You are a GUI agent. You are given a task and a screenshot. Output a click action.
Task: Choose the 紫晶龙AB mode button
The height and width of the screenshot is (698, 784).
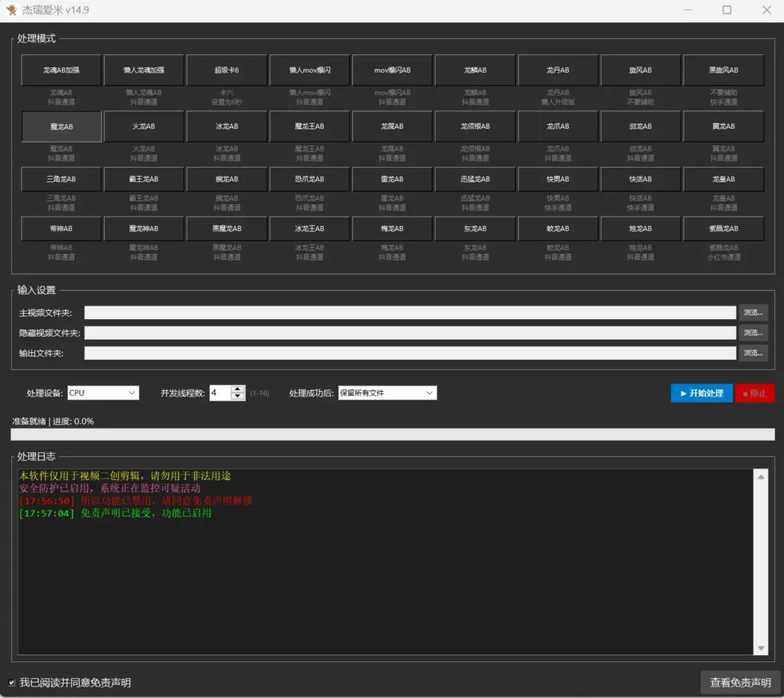pyautogui.click(x=724, y=229)
